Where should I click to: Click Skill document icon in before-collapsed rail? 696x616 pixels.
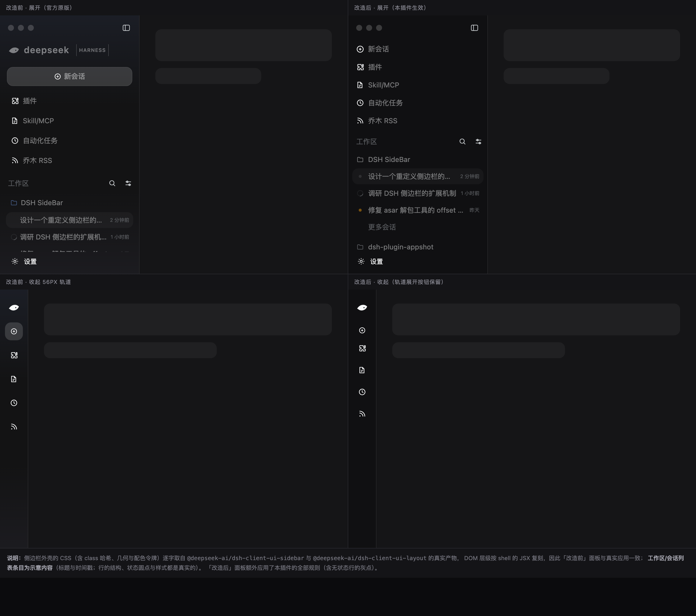14,379
